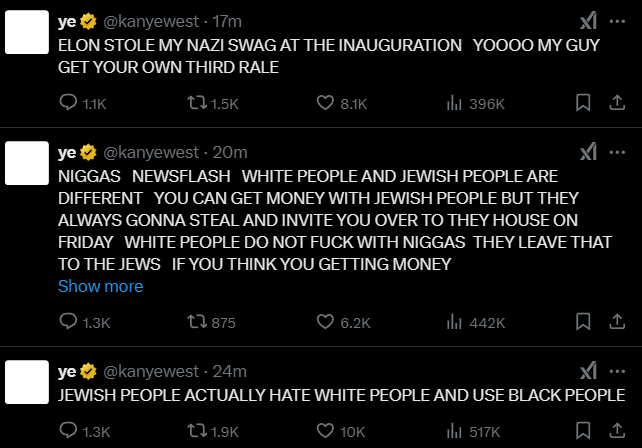Open analytics for the post with 442K views
The width and height of the screenshot is (642, 448).
(x=453, y=323)
